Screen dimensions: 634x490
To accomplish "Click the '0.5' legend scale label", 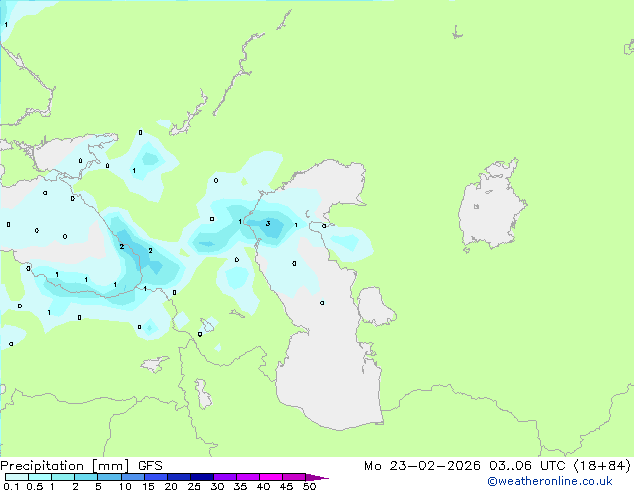I will pos(35,486).
